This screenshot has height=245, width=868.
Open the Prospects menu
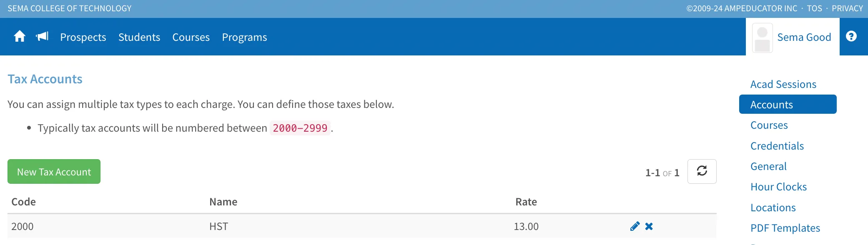tap(83, 37)
